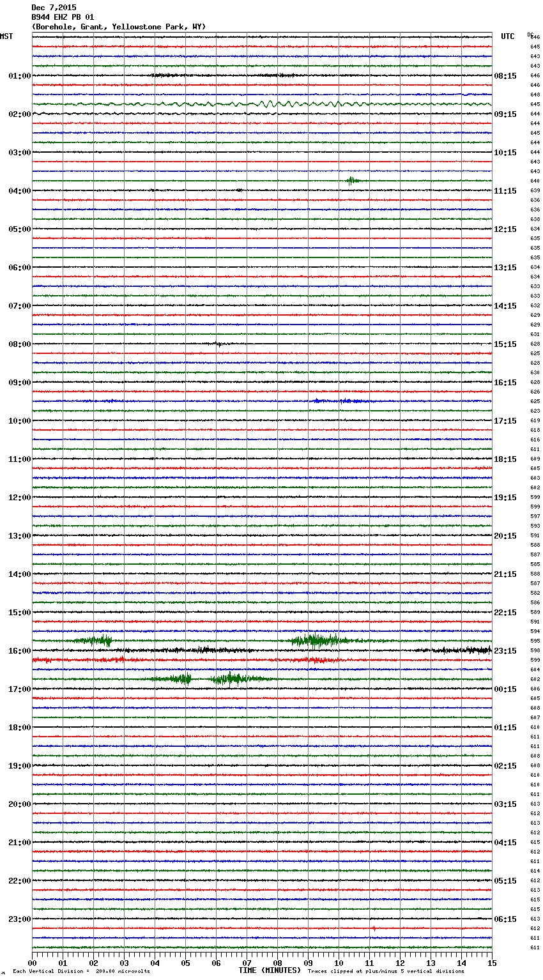
Task: Click the "09:15" UTC time label
Action: [505, 114]
